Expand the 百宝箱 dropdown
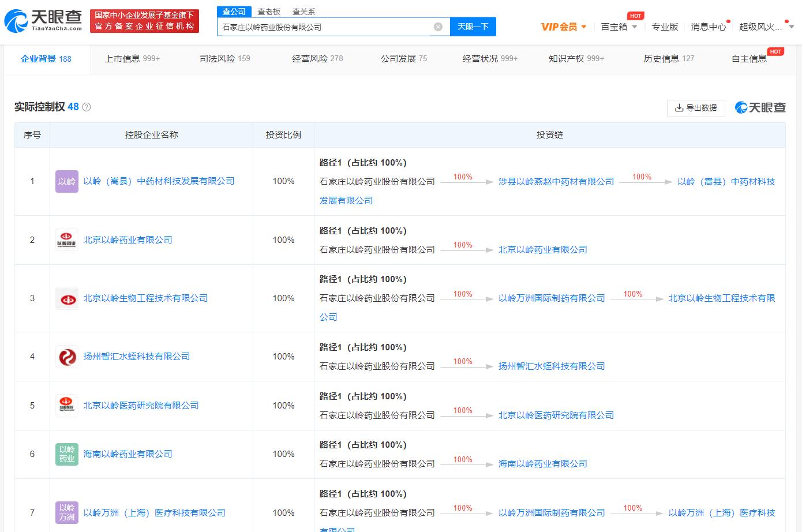This screenshot has width=802, height=532. tap(619, 27)
